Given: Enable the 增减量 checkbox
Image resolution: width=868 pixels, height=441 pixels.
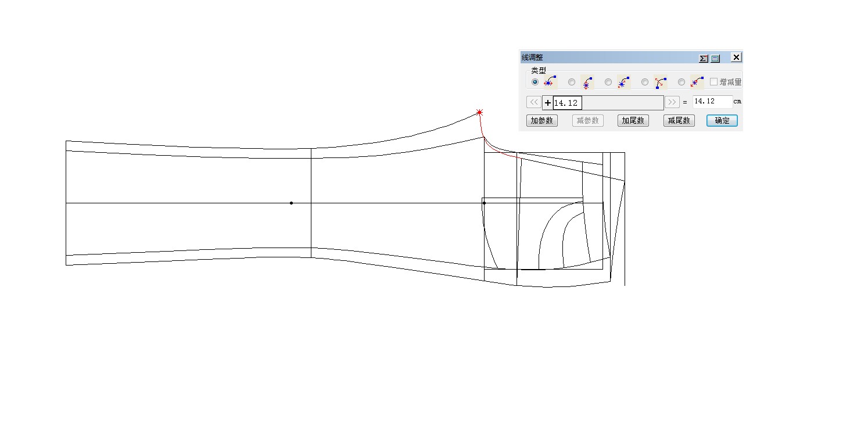Looking at the screenshot, I should (714, 82).
